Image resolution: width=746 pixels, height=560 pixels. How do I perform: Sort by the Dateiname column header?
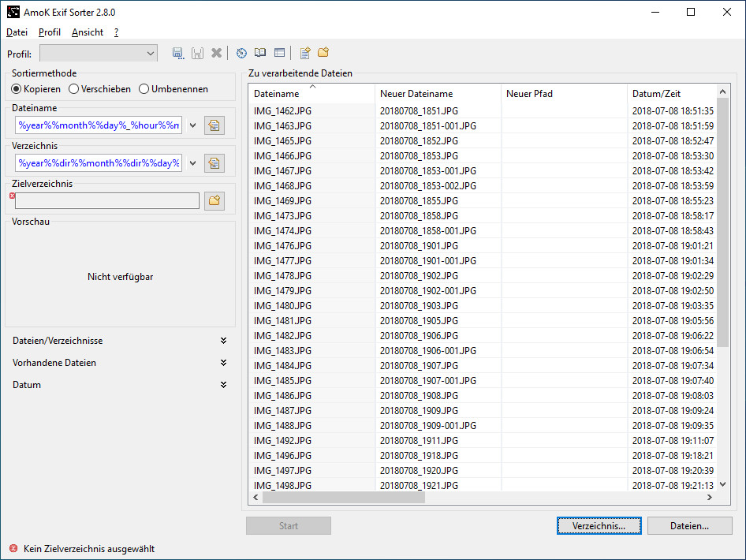click(311, 94)
